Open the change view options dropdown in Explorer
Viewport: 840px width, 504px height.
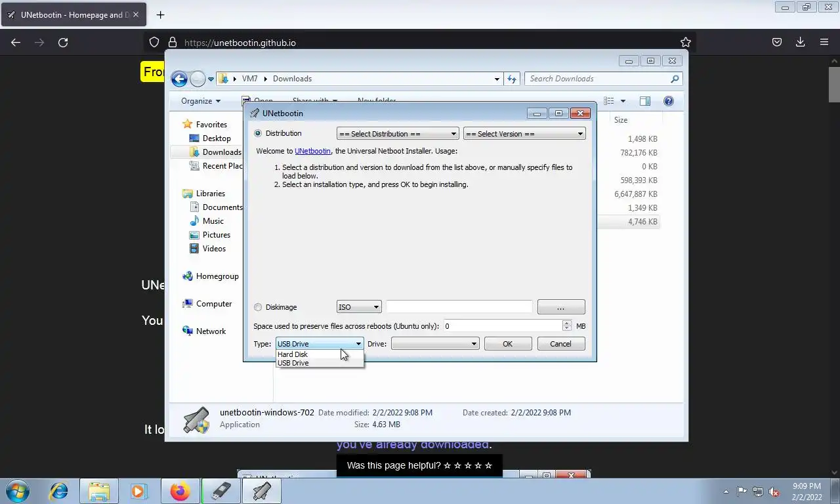click(623, 101)
